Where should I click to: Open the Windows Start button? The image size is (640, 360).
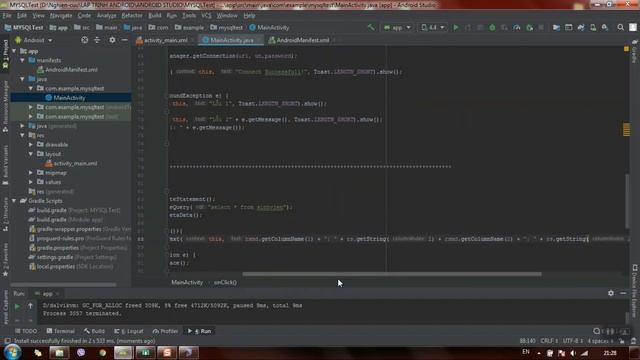tap(12, 352)
